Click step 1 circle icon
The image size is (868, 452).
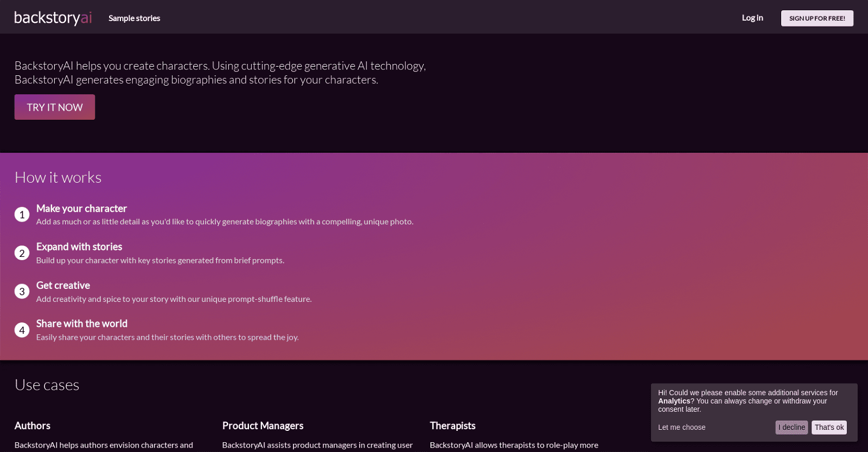point(22,215)
